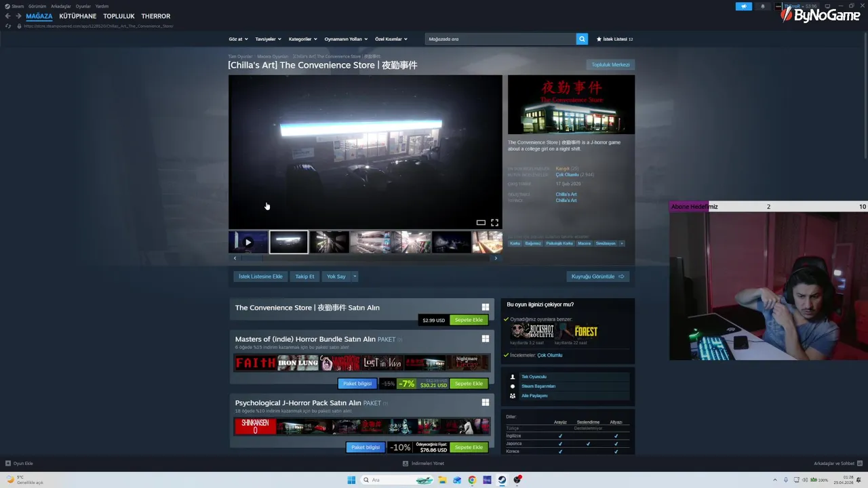
Task: Add Psychological J-Horror Pack to cart
Action: 469,447
